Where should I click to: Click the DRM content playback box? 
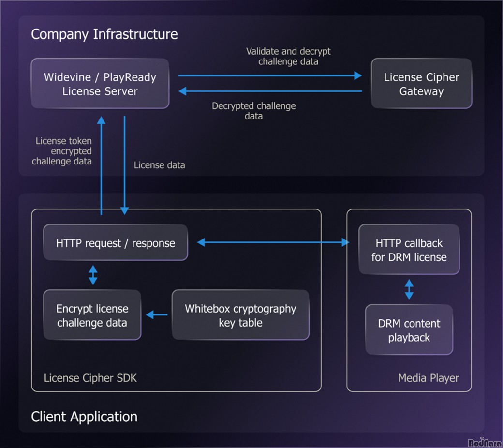pos(409,330)
